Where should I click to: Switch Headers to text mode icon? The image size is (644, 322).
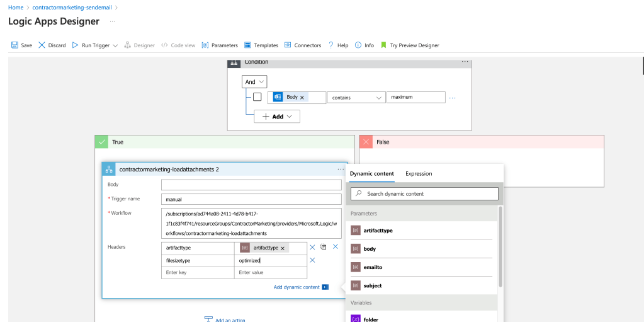[x=324, y=247]
